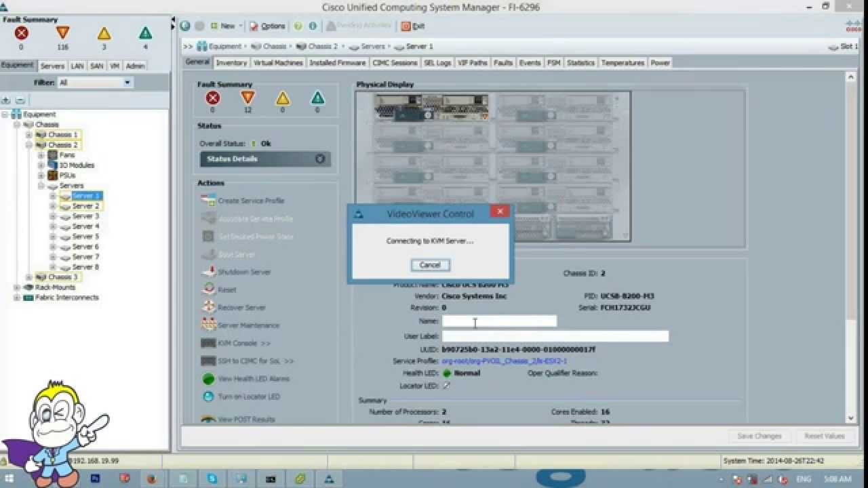
Task: Expand Chassis 1 in the tree
Action: coord(28,135)
